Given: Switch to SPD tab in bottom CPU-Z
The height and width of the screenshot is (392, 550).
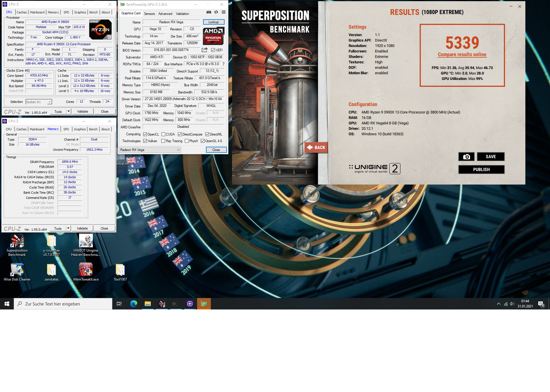Looking at the screenshot, I should [66, 129].
